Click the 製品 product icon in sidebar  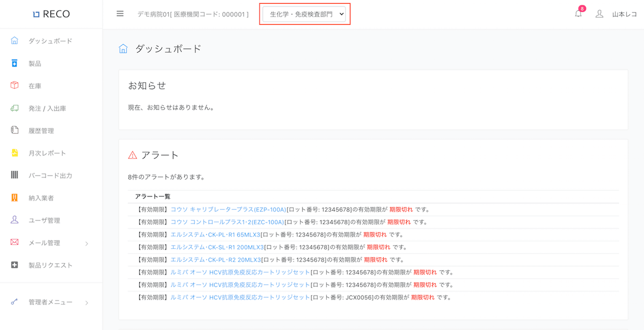pyautogui.click(x=14, y=63)
